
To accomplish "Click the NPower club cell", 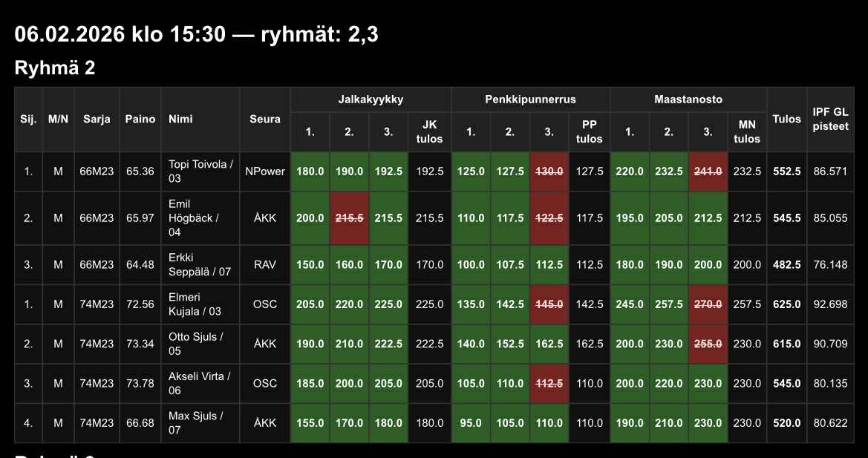I will (x=265, y=171).
